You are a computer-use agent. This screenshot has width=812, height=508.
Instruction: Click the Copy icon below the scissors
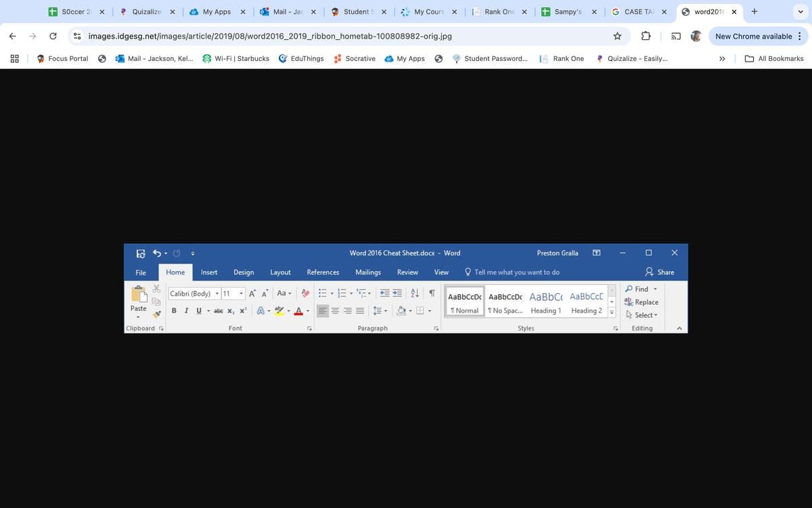tap(156, 301)
